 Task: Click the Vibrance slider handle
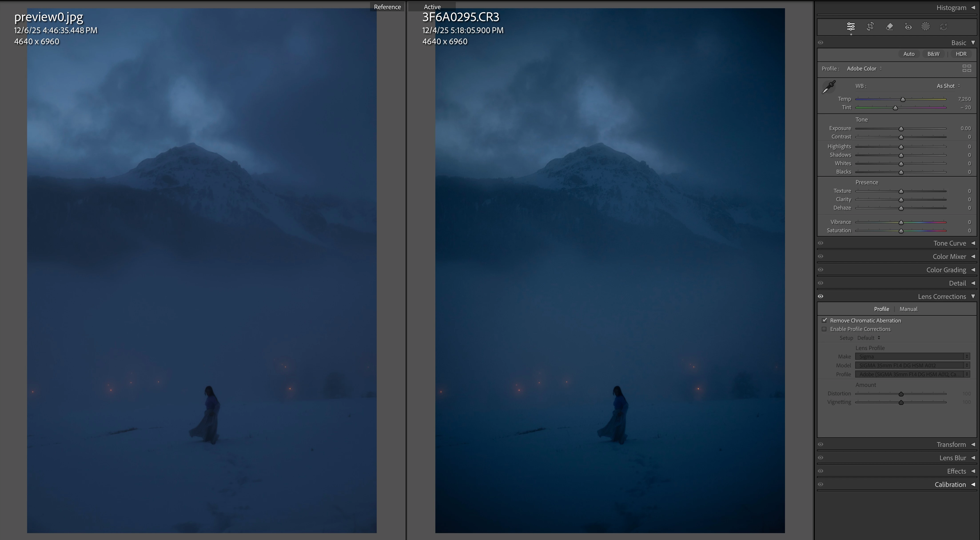click(901, 222)
